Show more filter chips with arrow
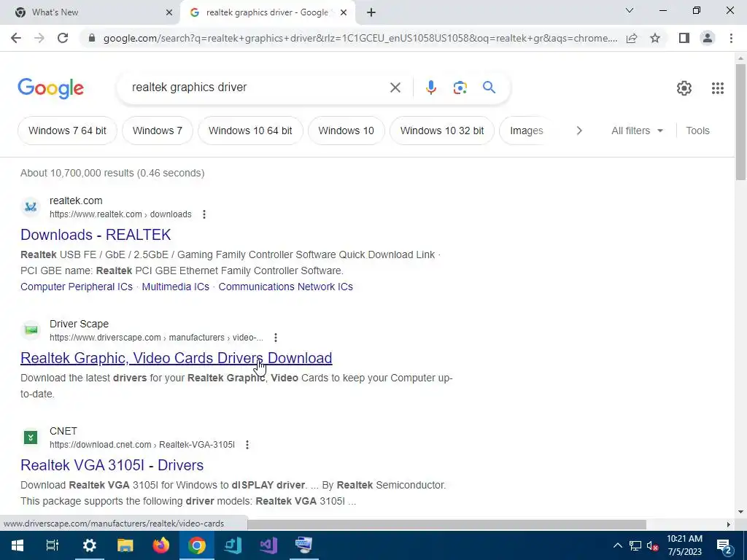This screenshot has width=747, height=560. pyautogui.click(x=578, y=131)
